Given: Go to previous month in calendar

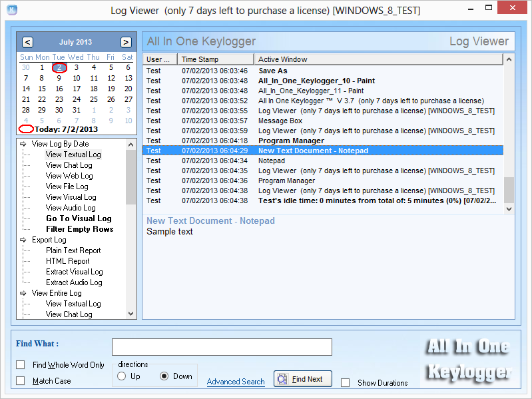Looking at the screenshot, I should click(27, 42).
